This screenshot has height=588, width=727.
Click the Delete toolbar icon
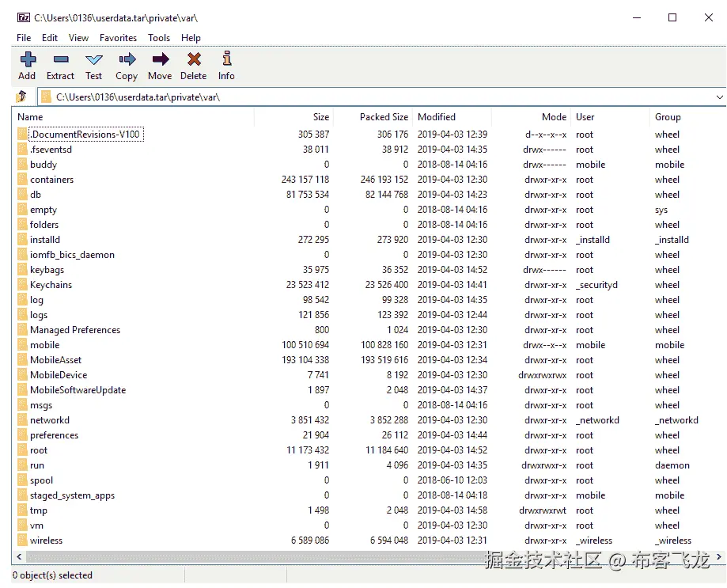pyautogui.click(x=194, y=59)
